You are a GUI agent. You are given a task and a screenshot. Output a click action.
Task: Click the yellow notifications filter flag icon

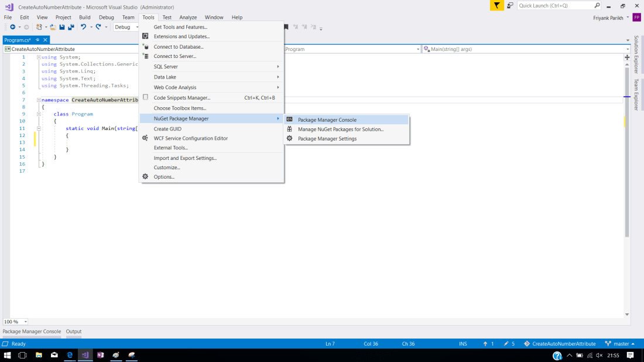point(496,5)
